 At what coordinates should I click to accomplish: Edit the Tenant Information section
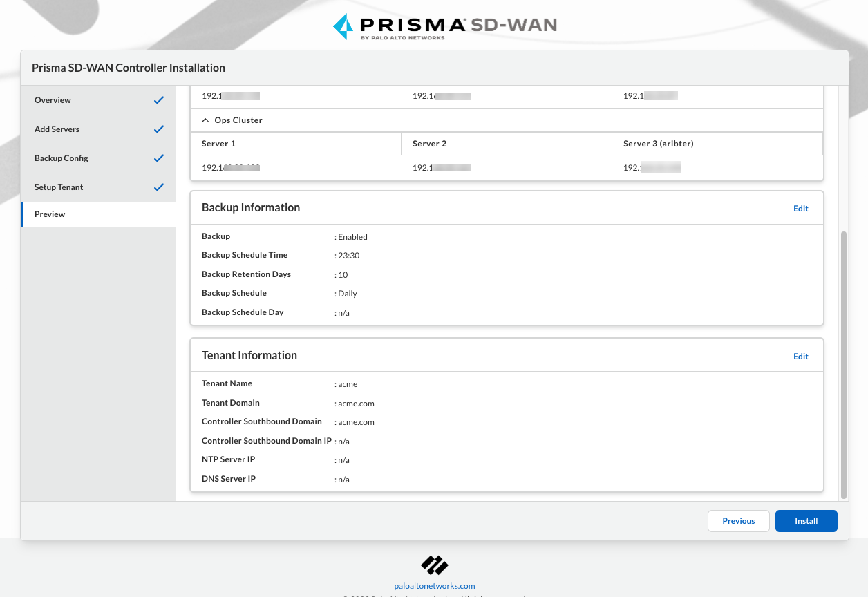click(801, 357)
